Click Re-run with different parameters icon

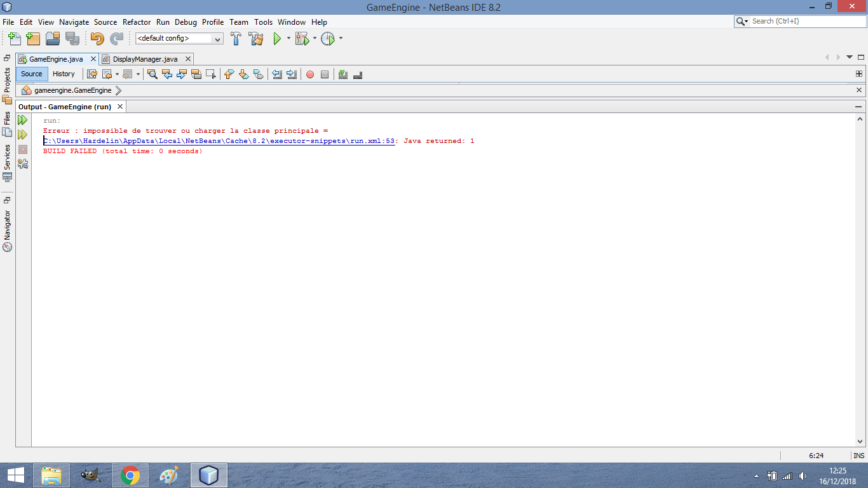(x=23, y=135)
